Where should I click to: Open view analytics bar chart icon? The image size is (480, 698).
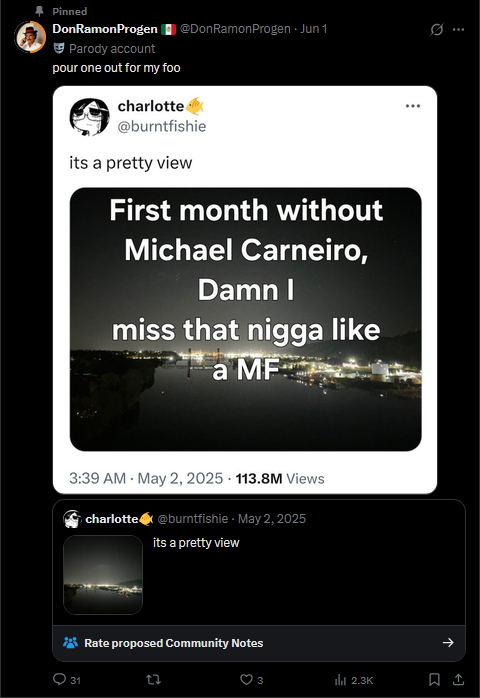pos(340,680)
